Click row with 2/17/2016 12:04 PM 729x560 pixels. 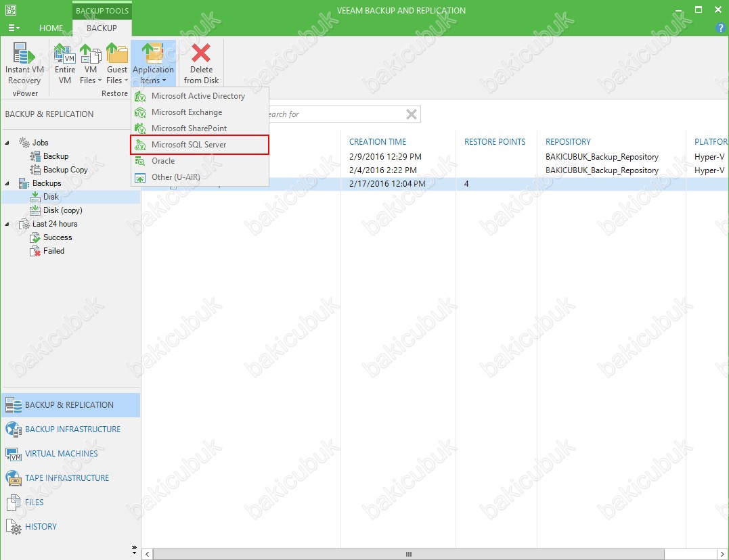(435, 183)
